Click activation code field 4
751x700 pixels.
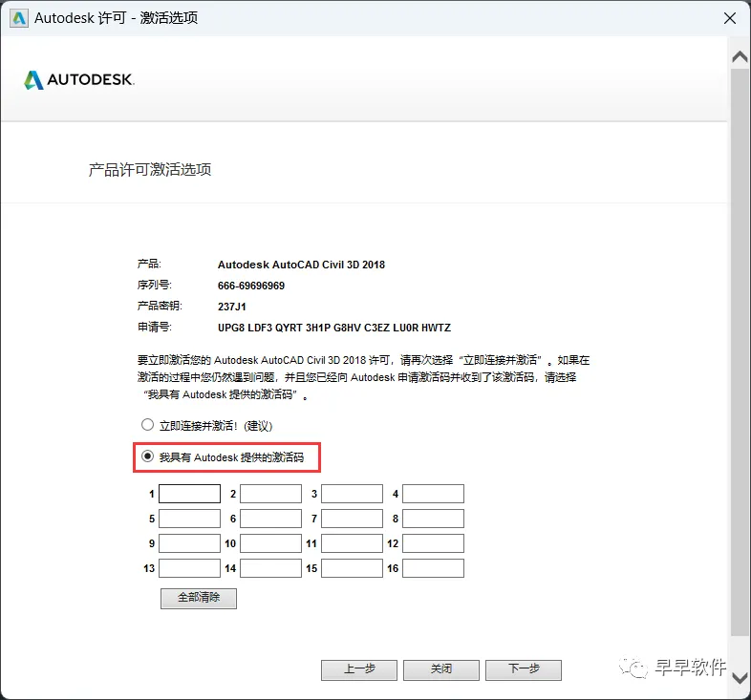pyautogui.click(x=433, y=494)
